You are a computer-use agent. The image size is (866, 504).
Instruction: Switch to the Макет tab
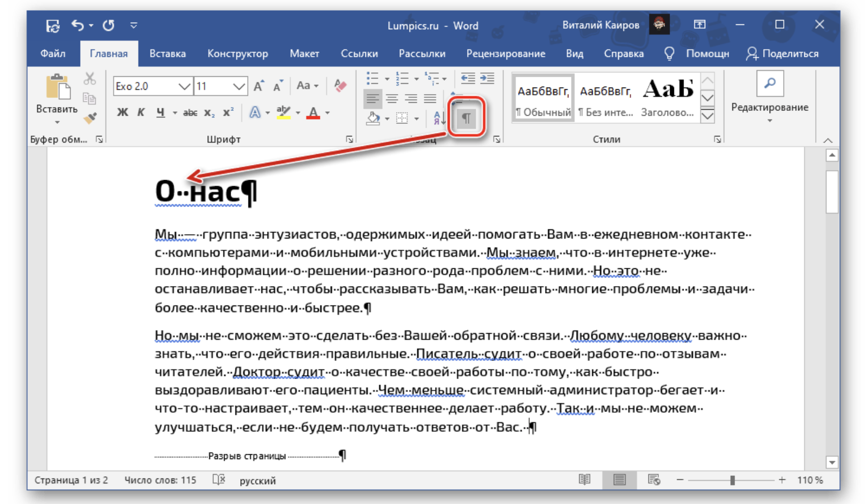[304, 54]
